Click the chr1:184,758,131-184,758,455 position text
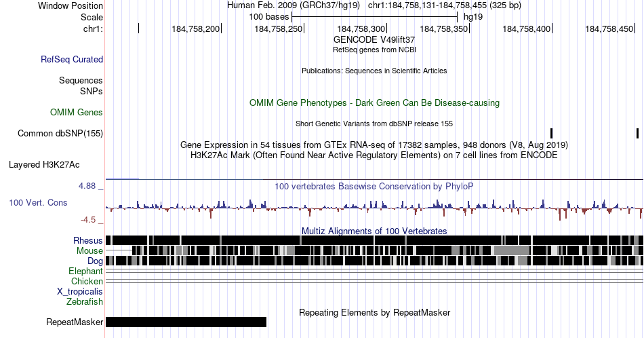This screenshot has height=338, width=644. [445, 5]
